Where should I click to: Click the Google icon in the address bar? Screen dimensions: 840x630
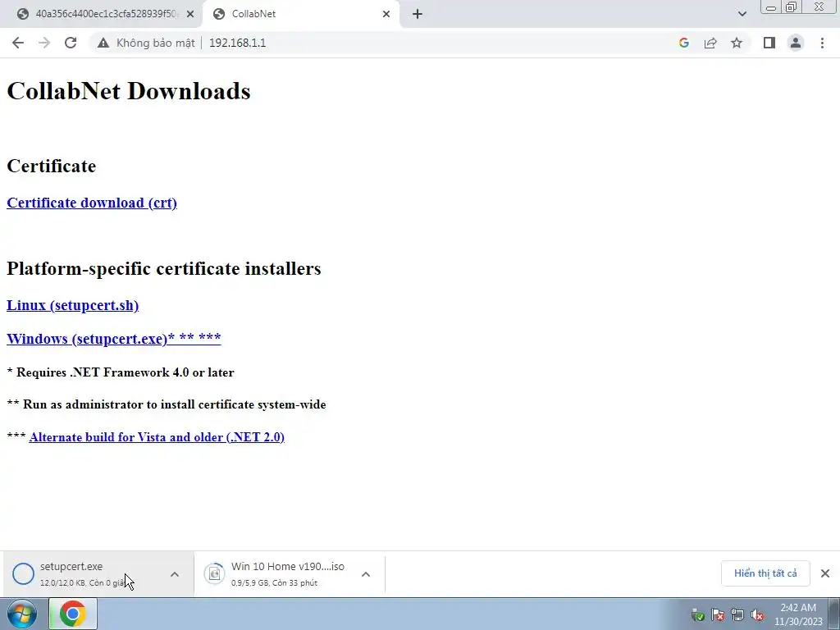[683, 43]
